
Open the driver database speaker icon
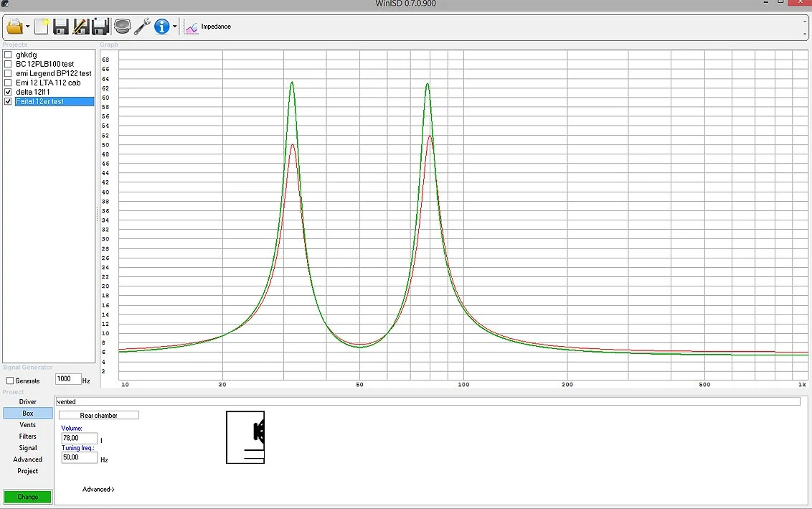[123, 27]
